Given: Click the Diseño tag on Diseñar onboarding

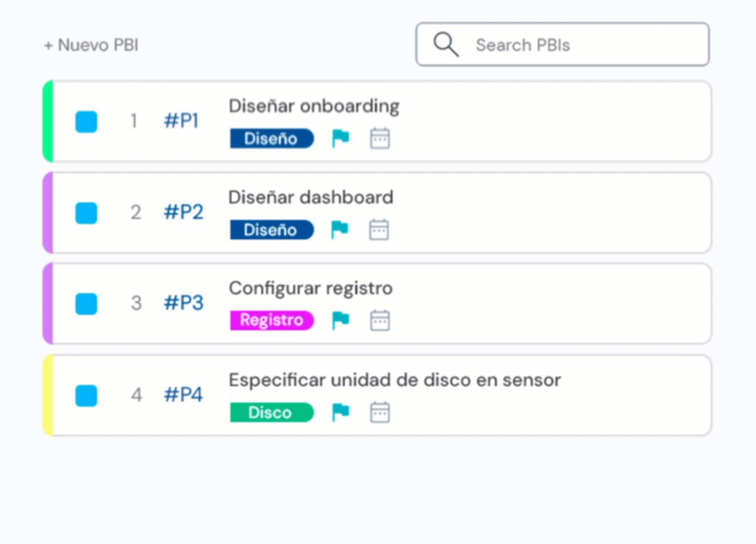Looking at the screenshot, I should pyautogui.click(x=271, y=138).
